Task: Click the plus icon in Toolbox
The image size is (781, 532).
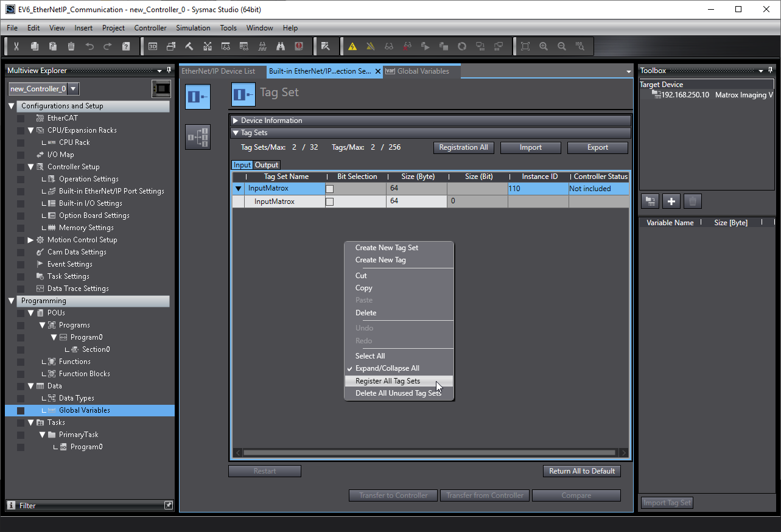Action: (671, 201)
